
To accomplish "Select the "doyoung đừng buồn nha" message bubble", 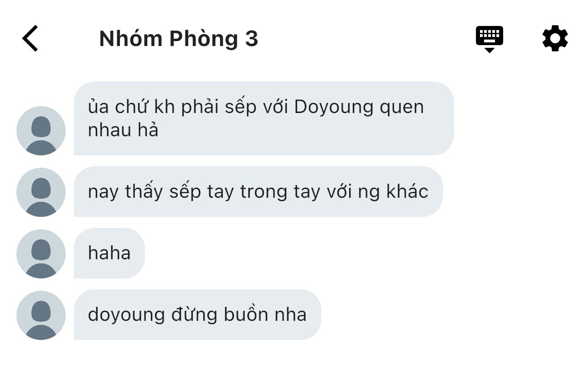I will tap(197, 314).
